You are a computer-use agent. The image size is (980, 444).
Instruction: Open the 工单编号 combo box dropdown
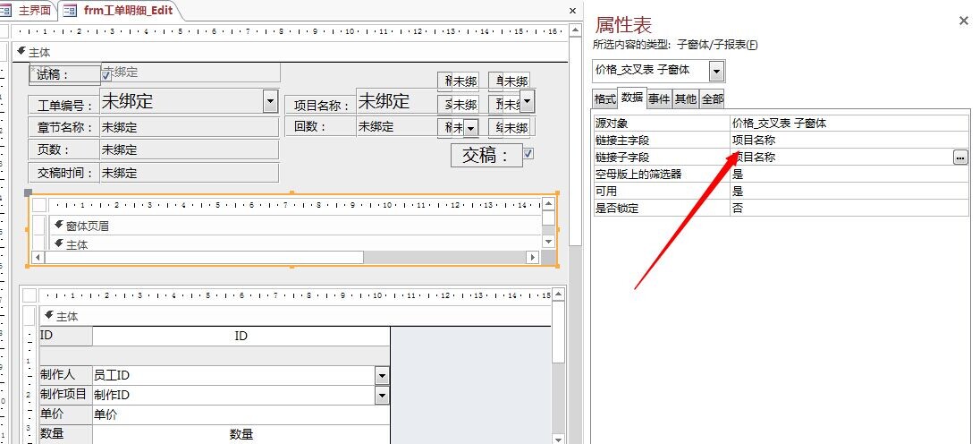point(270,101)
